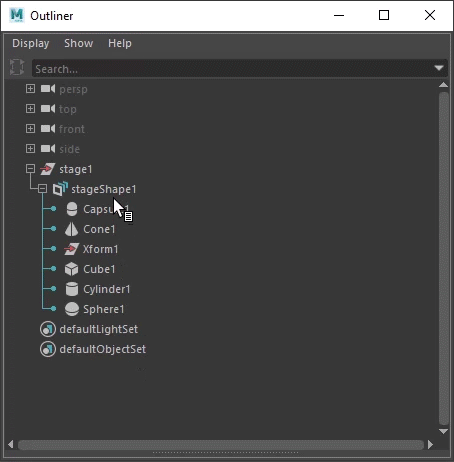Screen dimensions: 454x462
Task: Collapse the stageShape1 node
Action: (x=42, y=189)
